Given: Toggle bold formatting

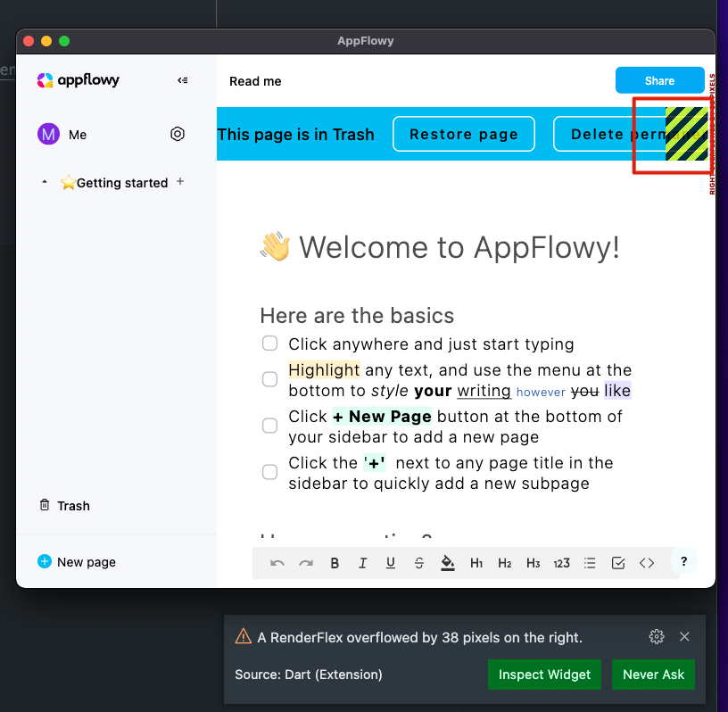Looking at the screenshot, I should pos(335,563).
